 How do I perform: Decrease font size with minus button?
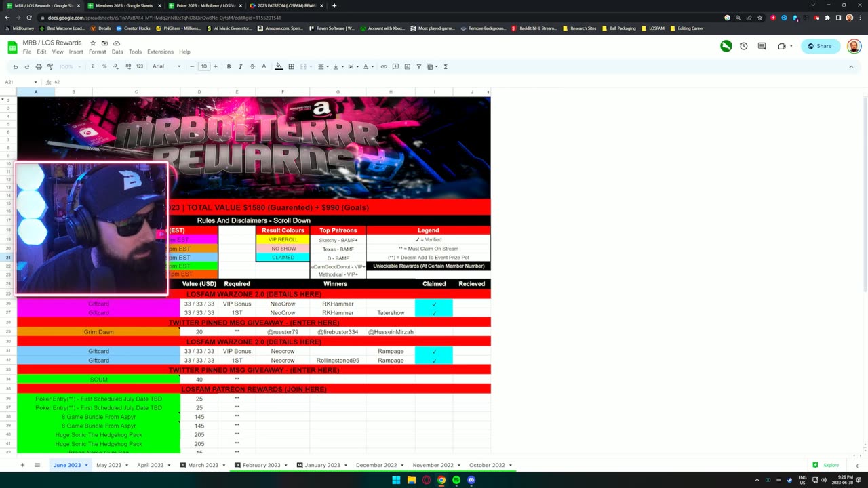tap(192, 66)
